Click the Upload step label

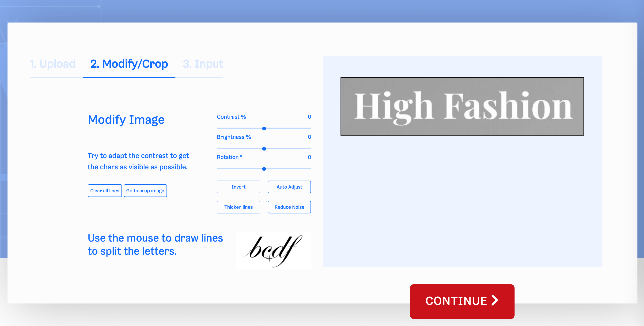click(x=53, y=64)
